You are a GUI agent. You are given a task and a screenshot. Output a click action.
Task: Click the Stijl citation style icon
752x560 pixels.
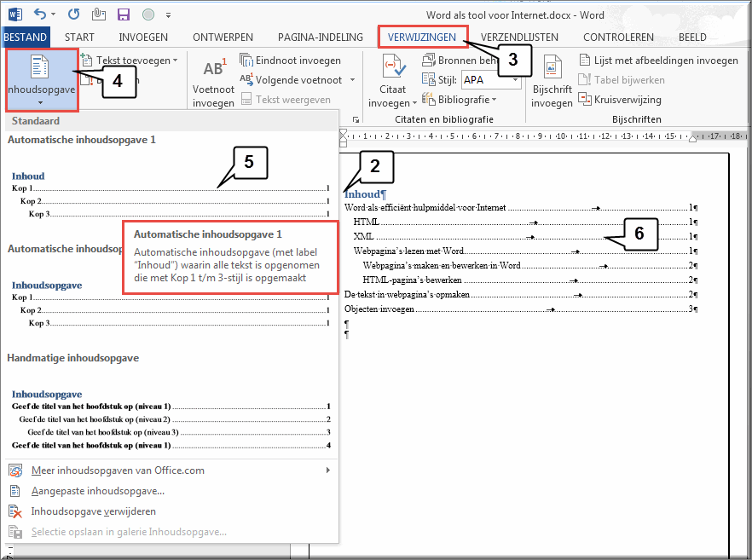[428, 79]
